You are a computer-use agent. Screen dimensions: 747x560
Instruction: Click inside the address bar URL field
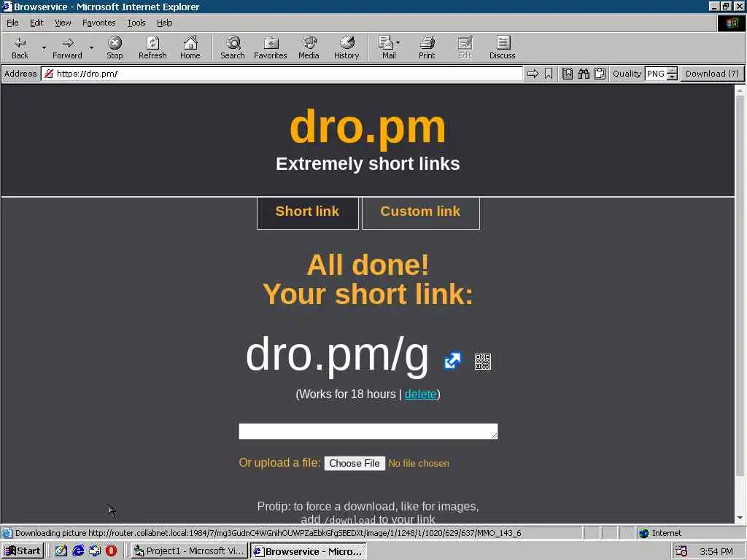[282, 74]
